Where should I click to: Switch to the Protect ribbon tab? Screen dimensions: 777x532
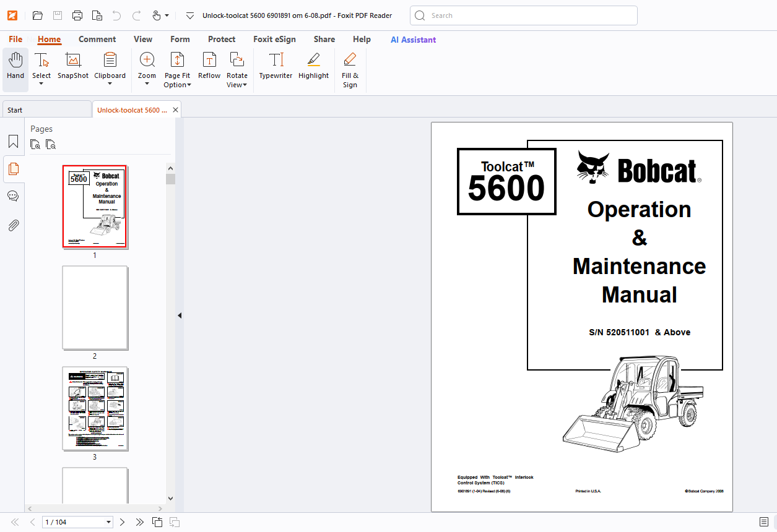click(222, 39)
